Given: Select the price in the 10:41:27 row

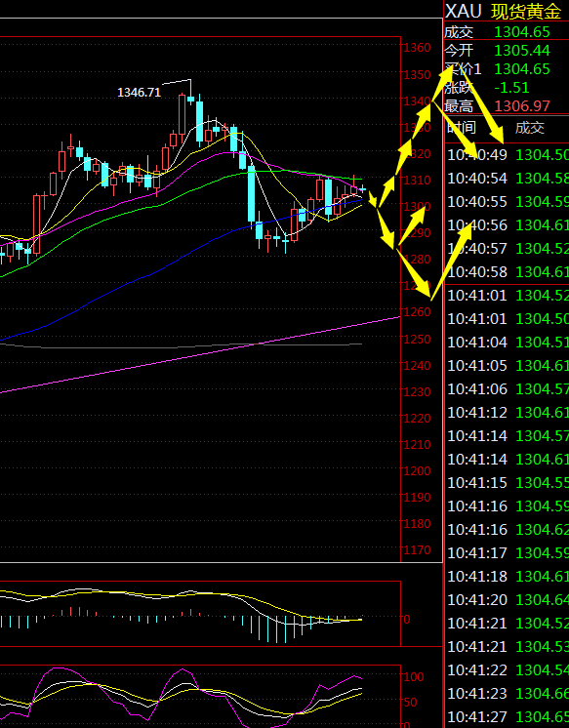Looking at the screenshot, I should tap(543, 716).
